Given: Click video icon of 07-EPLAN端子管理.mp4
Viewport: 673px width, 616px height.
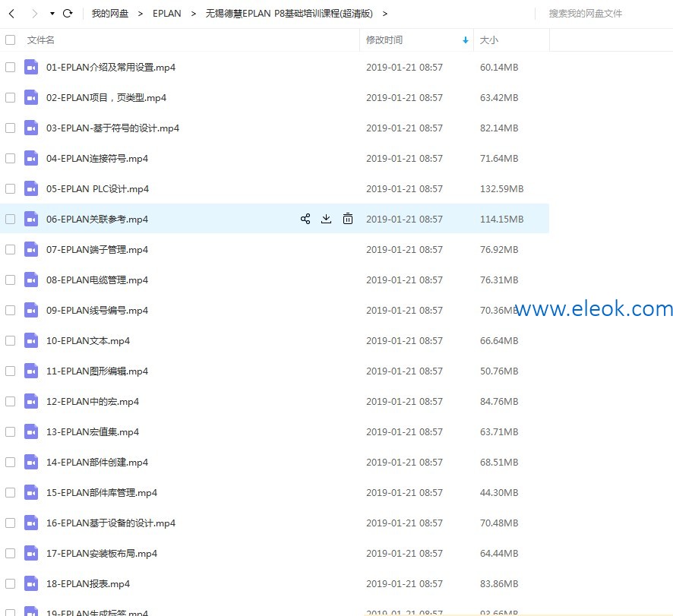Looking at the screenshot, I should [x=31, y=249].
